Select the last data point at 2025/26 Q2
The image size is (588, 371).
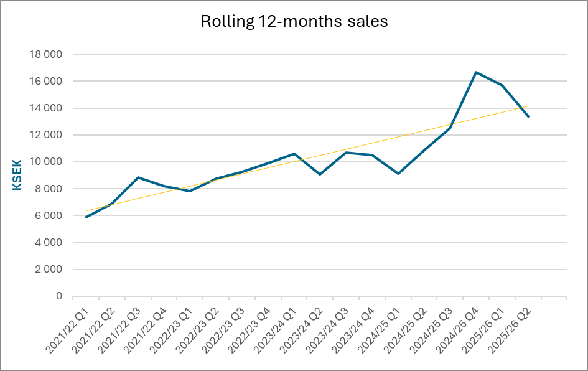click(528, 116)
